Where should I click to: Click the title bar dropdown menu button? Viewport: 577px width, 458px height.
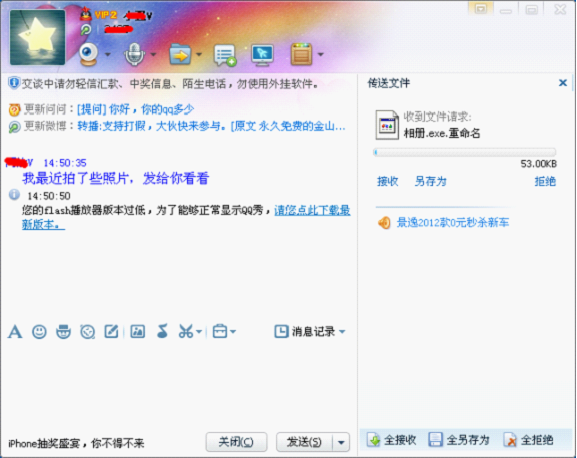click(481, 8)
